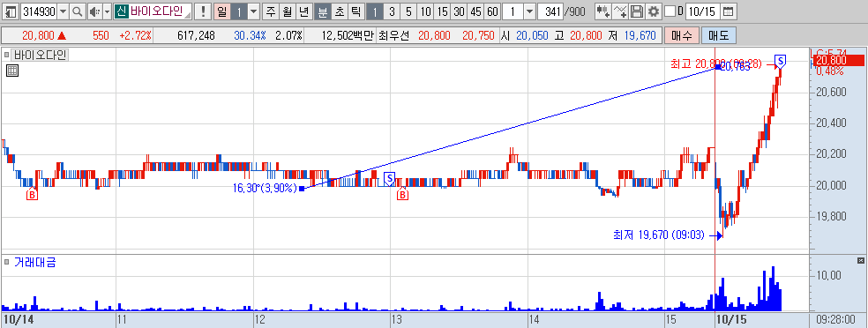Click the stock search magnifier icon
868x328 pixels.
78,11
